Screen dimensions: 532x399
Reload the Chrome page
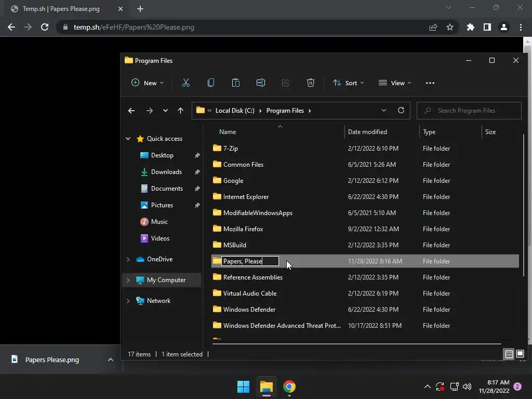(45, 27)
